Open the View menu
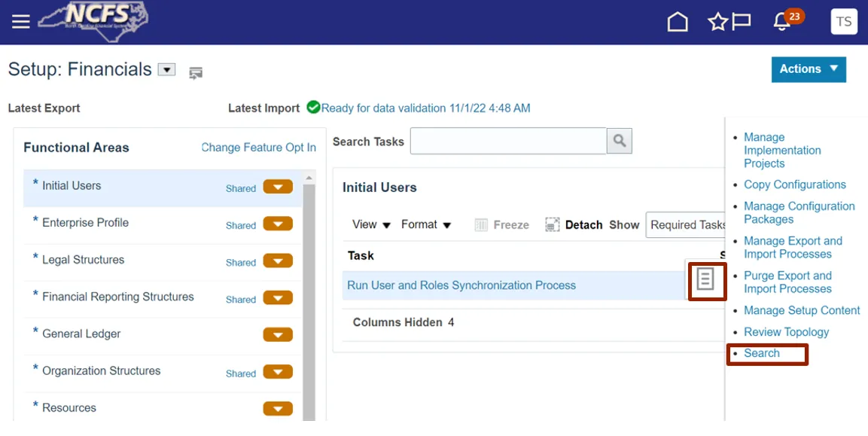The height and width of the screenshot is (436, 868). 371,224
